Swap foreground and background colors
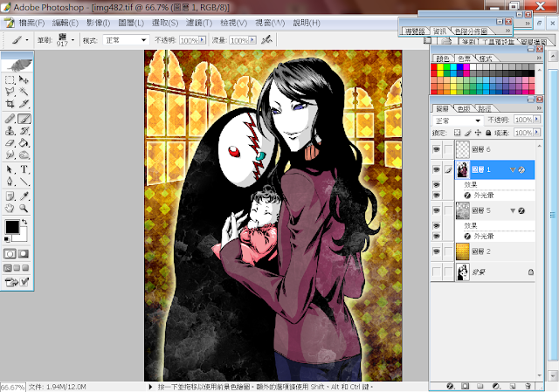The image size is (559, 392). (x=24, y=222)
